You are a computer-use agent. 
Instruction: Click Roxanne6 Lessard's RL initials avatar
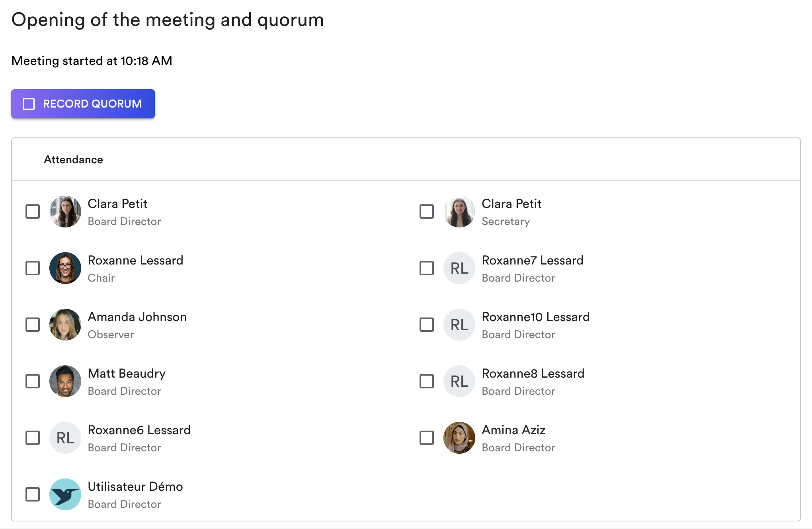(65, 438)
